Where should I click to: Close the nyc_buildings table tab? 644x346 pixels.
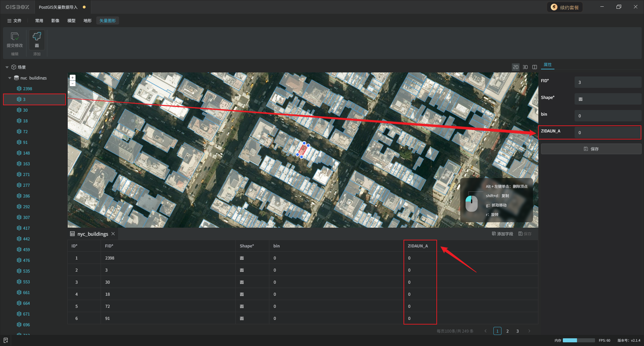pos(113,234)
